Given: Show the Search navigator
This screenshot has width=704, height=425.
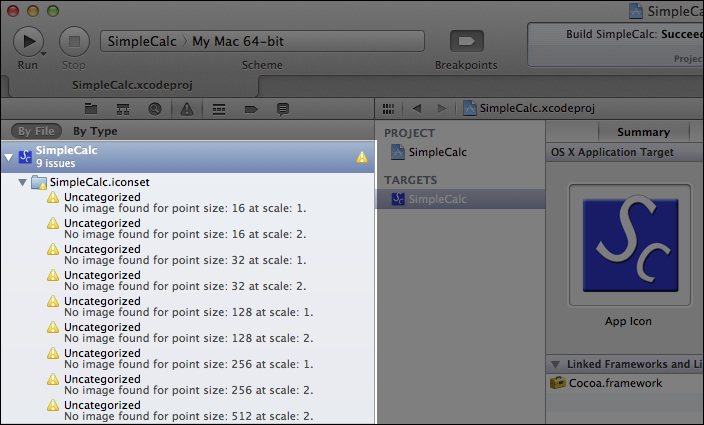Looking at the screenshot, I should click(155, 109).
